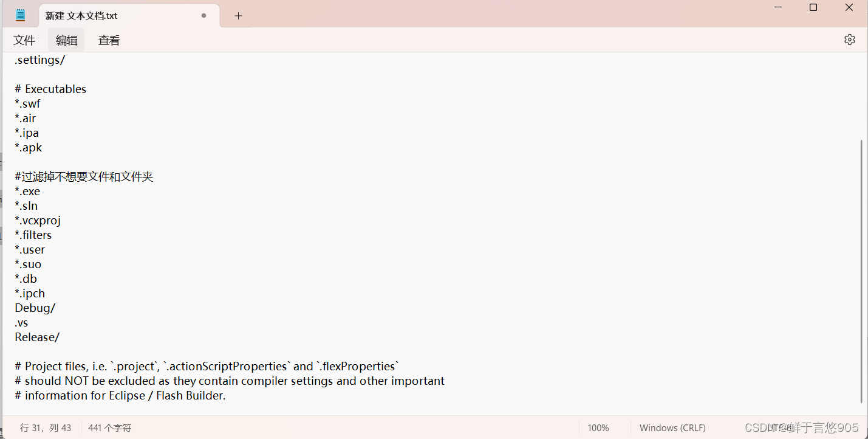
Task: Click the Notepad app icon in title bar
Action: [x=21, y=15]
